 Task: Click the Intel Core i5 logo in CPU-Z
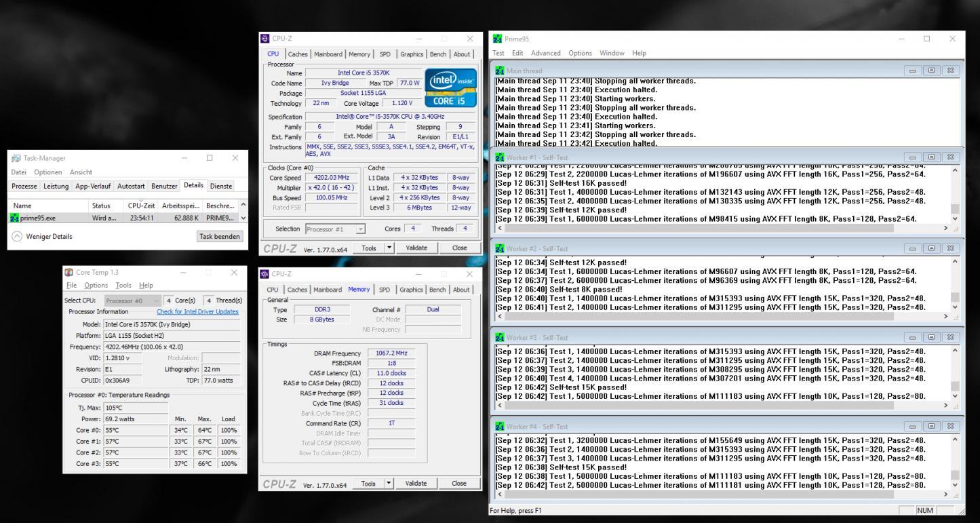pyautogui.click(x=450, y=87)
